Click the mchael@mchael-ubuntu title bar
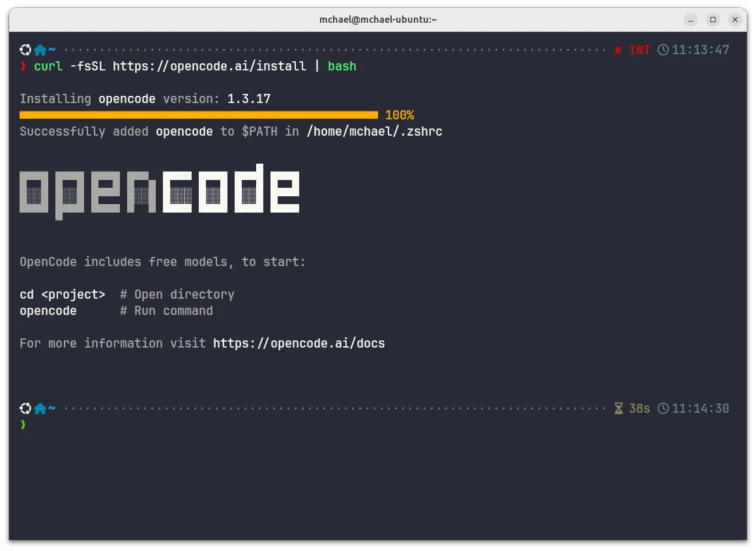756x551 pixels. coord(378,20)
